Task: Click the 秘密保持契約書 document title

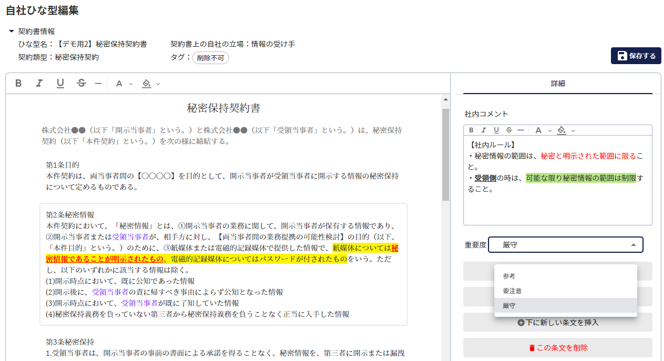Action: coord(224,108)
